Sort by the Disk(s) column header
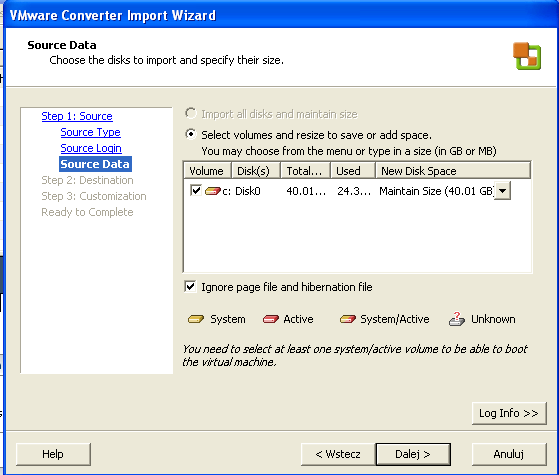Screen dimensions: 559x475 (x=256, y=170)
